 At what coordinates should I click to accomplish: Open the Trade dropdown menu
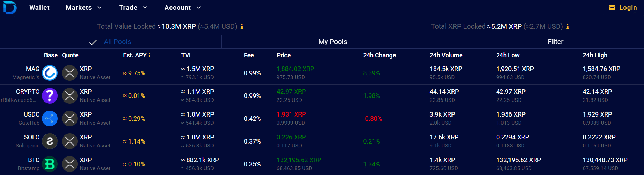[x=133, y=8]
